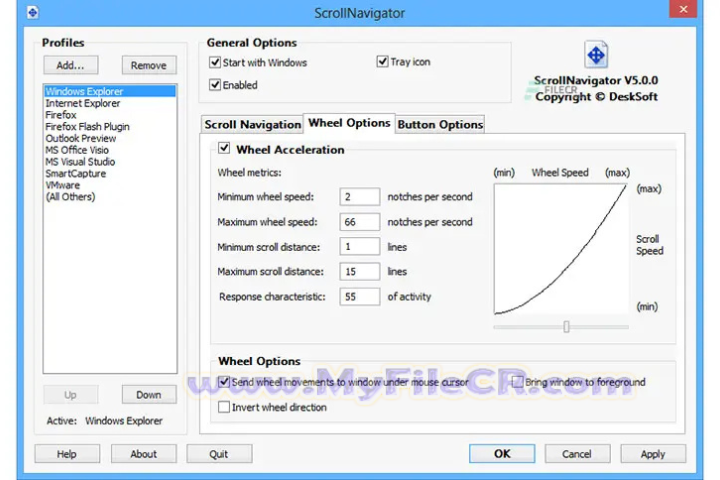
Task: Switch to the Scroll Navigation tab
Action: click(252, 124)
